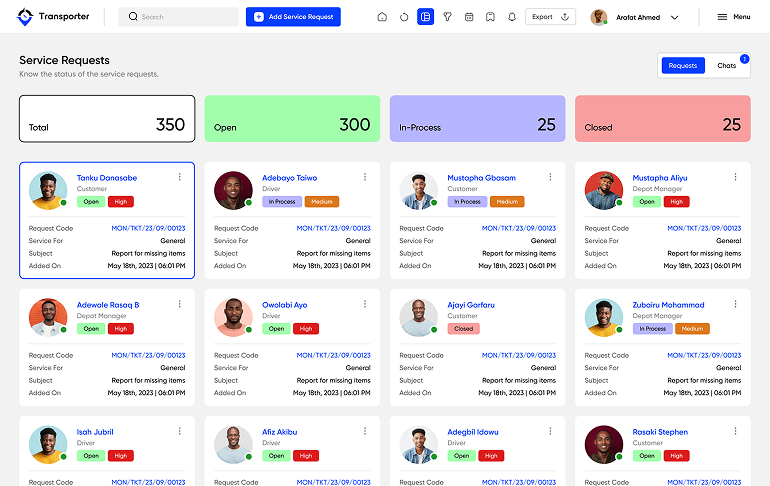Image resolution: width=770 pixels, height=486 pixels.
Task: Open Isah Jubril name link
Action: (x=95, y=432)
